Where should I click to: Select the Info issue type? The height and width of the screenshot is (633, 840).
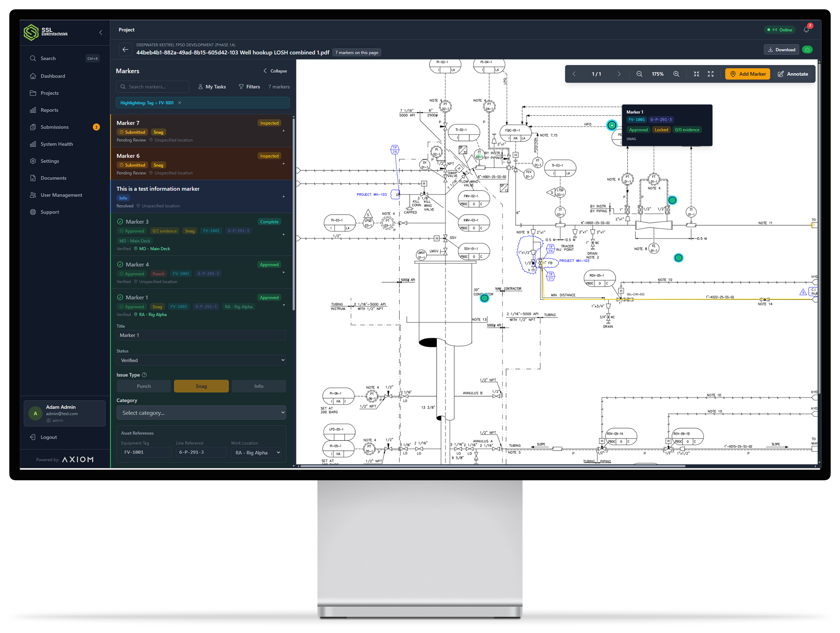click(x=259, y=386)
